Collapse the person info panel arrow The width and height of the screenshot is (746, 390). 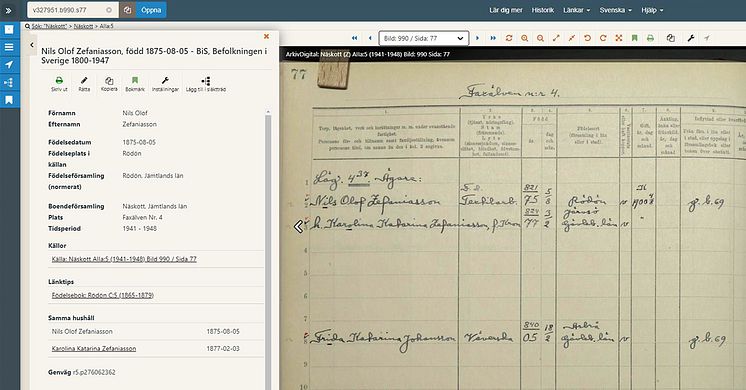pos(32,45)
